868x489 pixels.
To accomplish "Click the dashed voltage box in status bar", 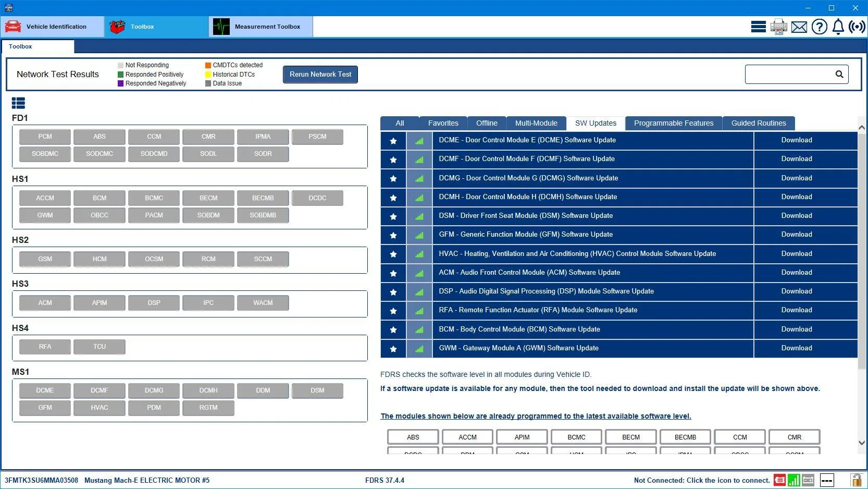I will (827, 480).
